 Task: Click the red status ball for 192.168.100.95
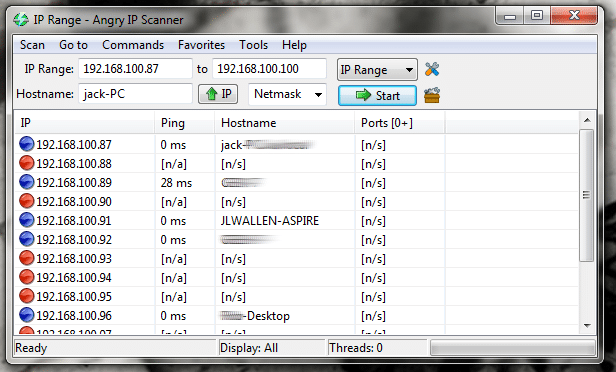27,296
